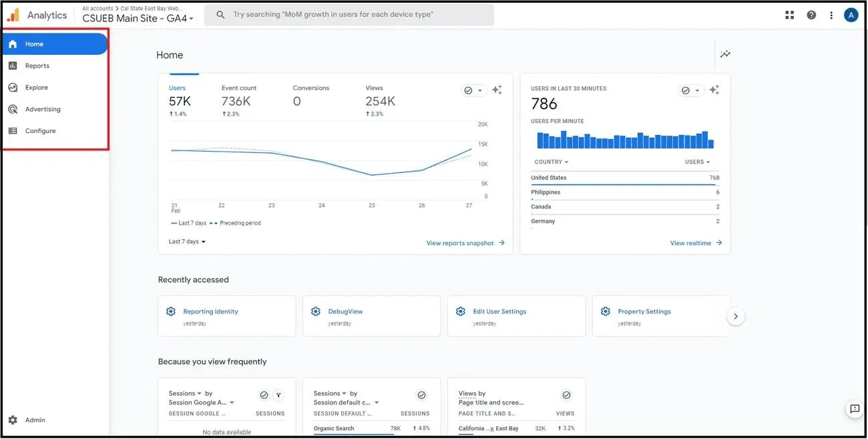Click the search input field
This screenshot has width=868, height=439.
[x=351, y=15]
